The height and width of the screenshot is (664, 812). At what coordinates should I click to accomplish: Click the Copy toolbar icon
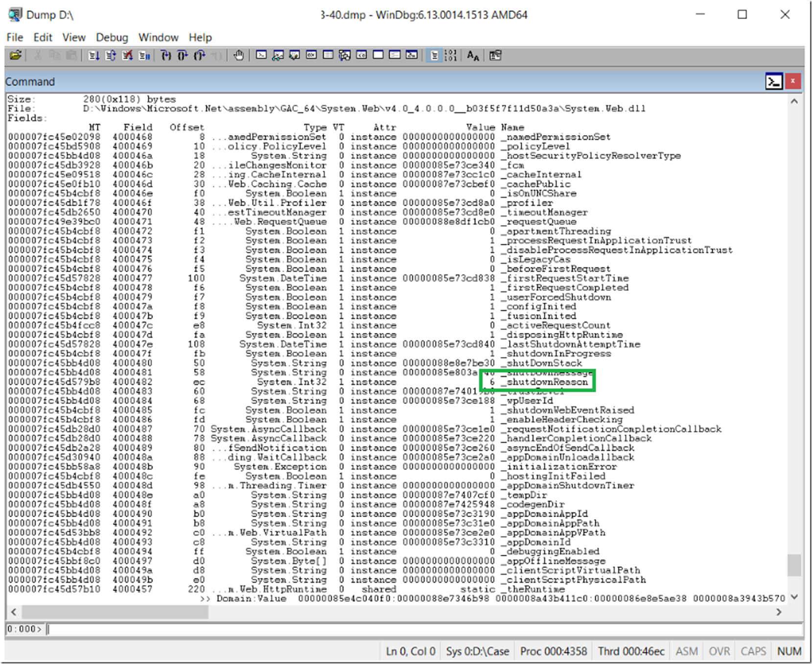coord(54,55)
